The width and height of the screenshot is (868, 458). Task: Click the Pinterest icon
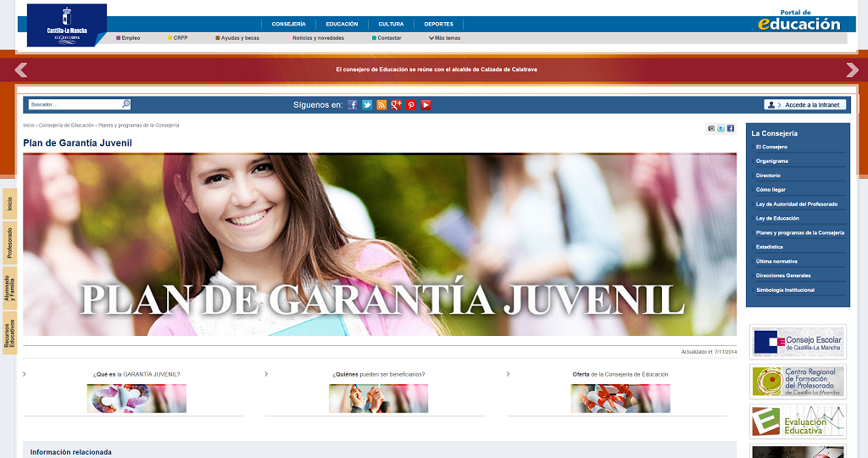411,105
